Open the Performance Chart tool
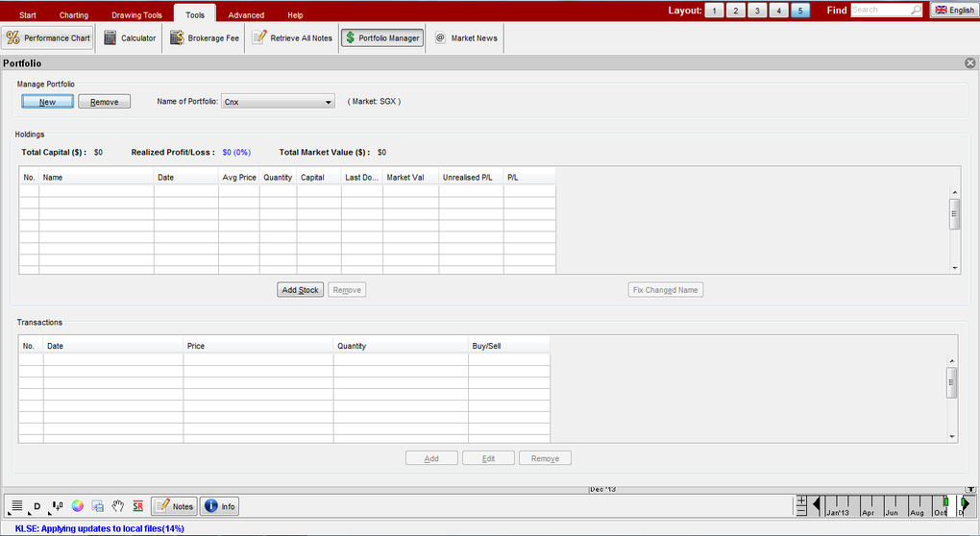The width and height of the screenshot is (980, 536). (x=47, y=38)
